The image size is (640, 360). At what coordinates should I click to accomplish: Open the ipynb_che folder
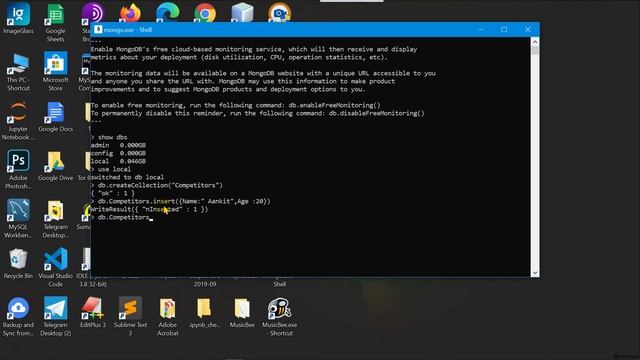[x=204, y=313]
